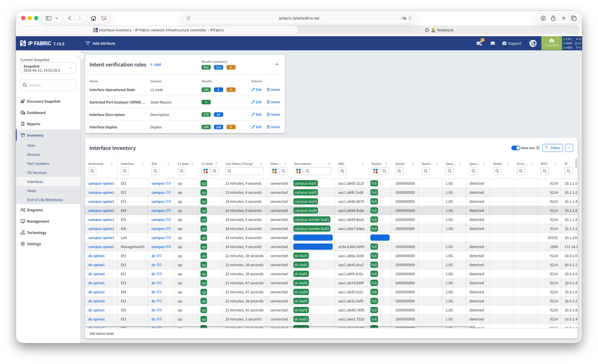Click the Speed column search icon
The width and height of the screenshot is (598, 364).
pos(399,171)
